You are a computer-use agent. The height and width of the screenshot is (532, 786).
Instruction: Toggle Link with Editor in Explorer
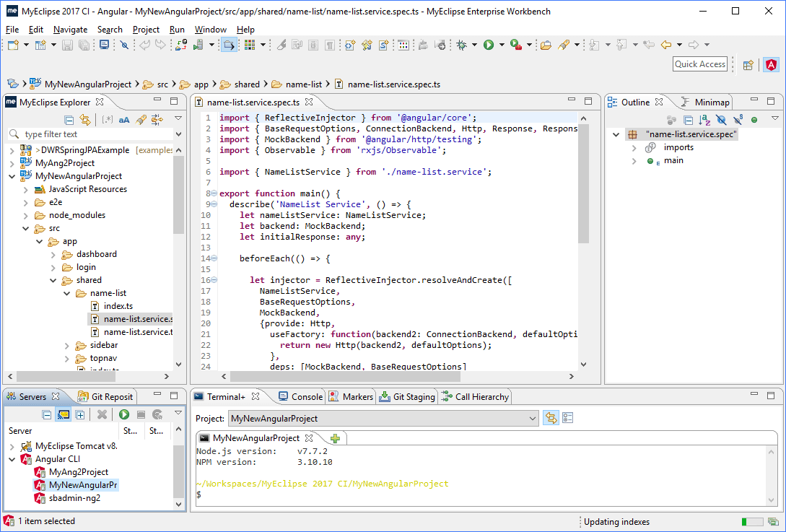pyautogui.click(x=85, y=119)
